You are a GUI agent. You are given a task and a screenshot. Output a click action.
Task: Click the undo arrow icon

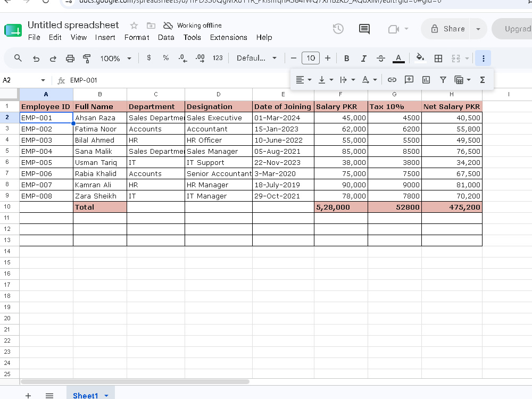(36, 59)
